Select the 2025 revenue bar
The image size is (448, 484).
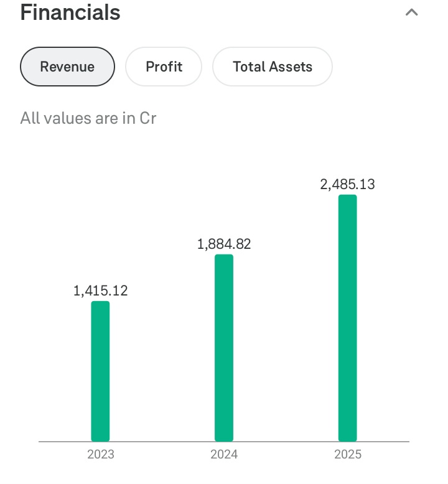(x=347, y=317)
